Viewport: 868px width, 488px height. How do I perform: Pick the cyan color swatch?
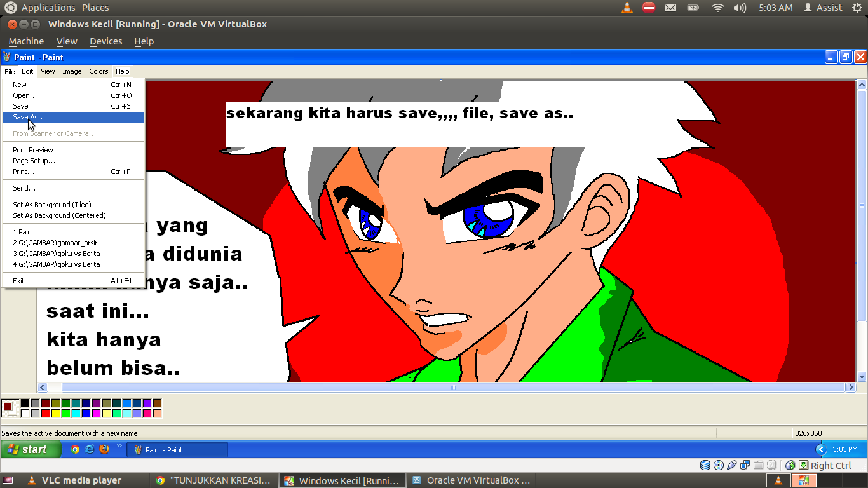pos(76,414)
